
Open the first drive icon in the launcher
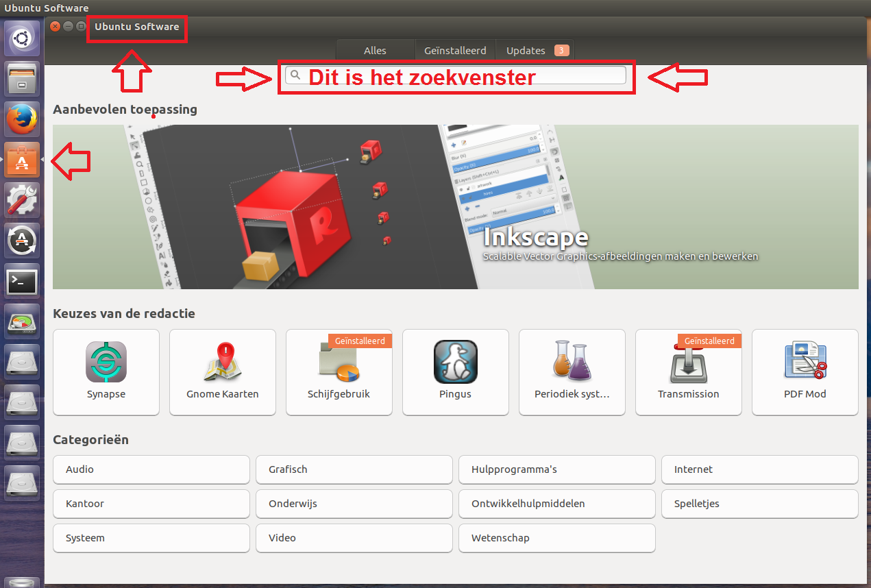pyautogui.click(x=22, y=362)
